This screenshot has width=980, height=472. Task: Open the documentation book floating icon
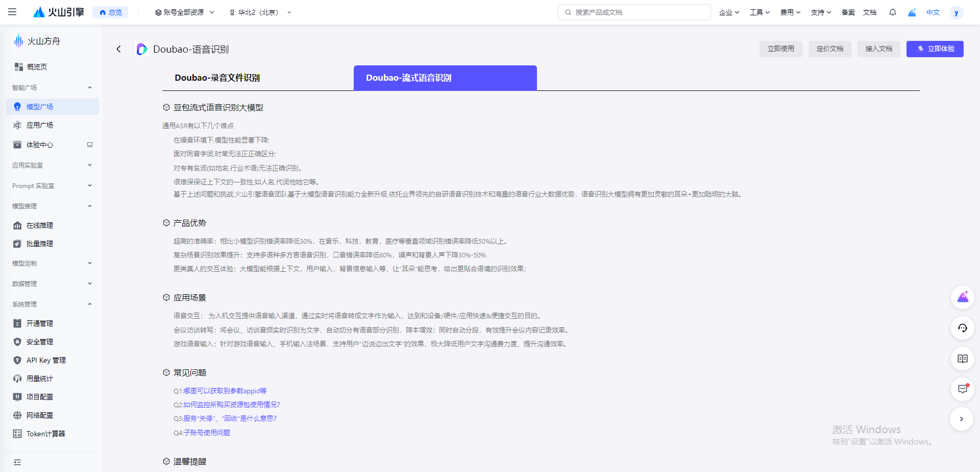(963, 359)
